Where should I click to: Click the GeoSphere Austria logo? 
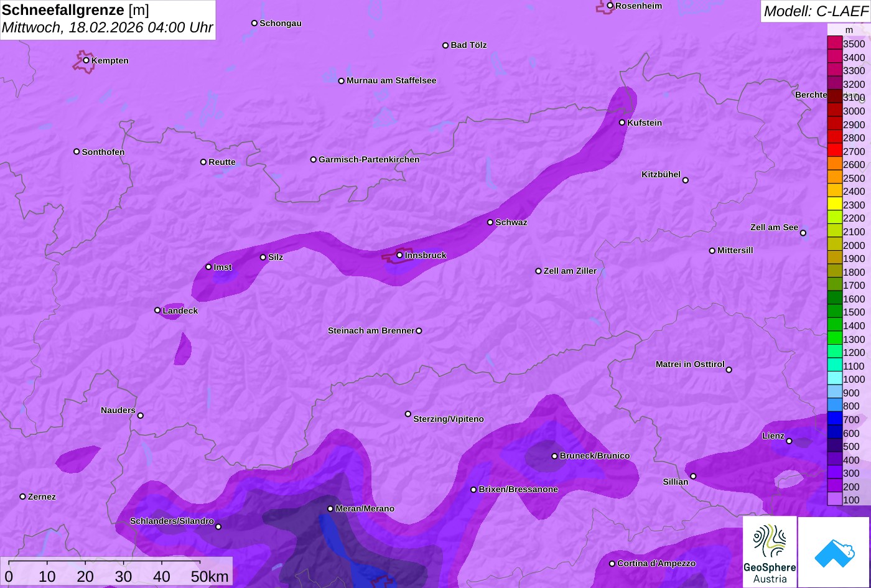coord(770,551)
